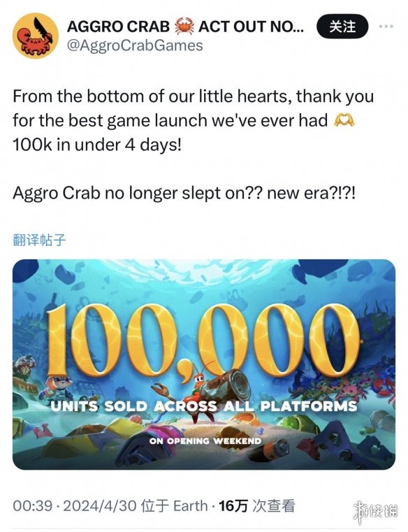This screenshot has width=408, height=532.
Task: Open the three-dot more options menu
Action: point(386,27)
